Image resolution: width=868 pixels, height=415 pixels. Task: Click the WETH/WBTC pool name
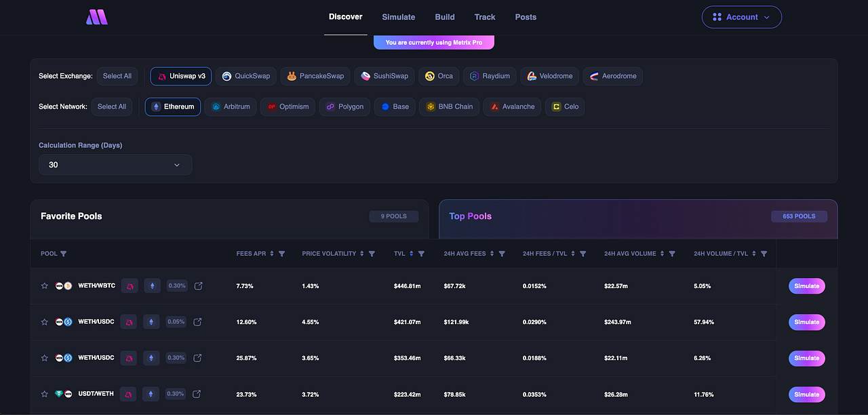96,286
